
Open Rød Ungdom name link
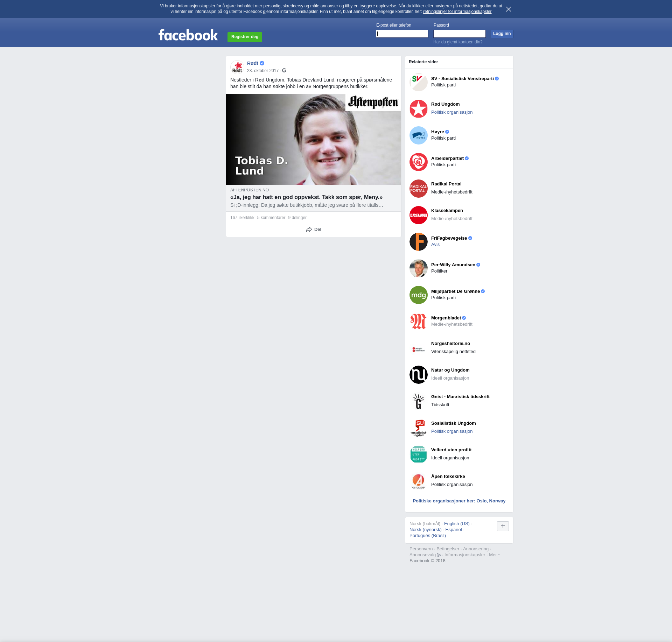tap(445, 104)
